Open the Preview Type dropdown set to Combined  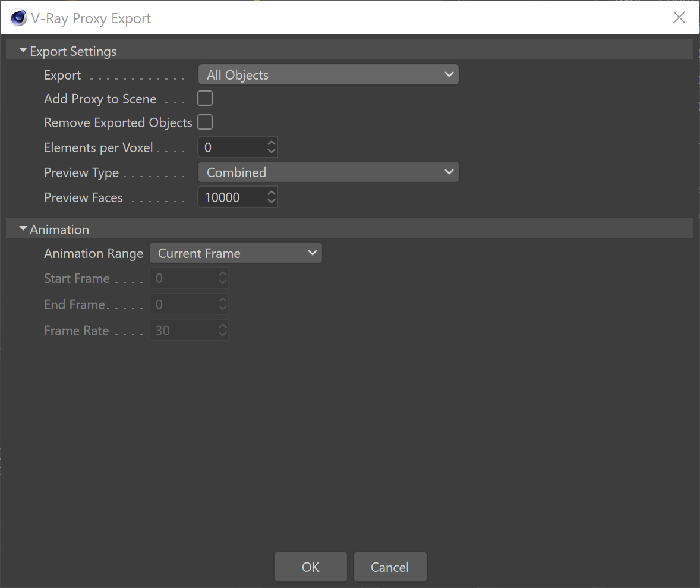click(328, 172)
